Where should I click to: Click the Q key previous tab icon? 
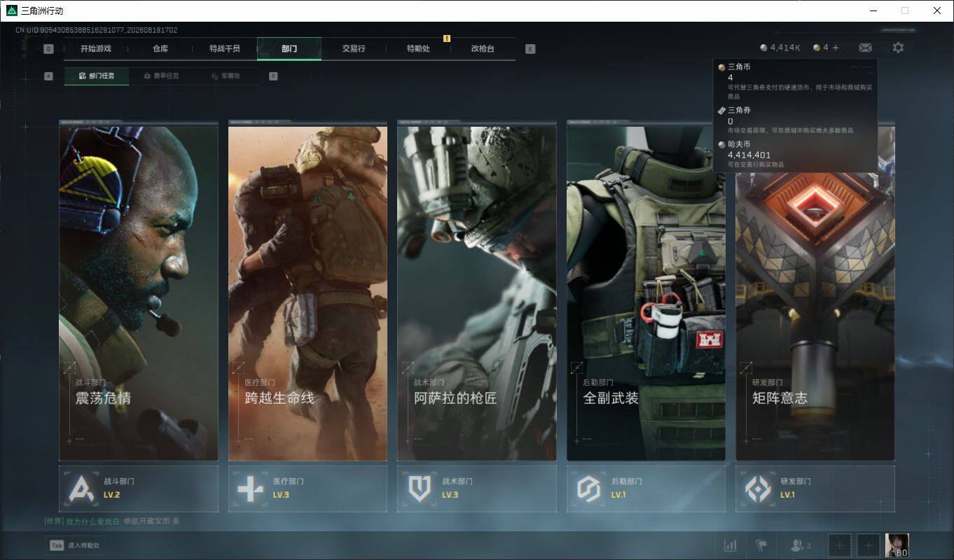click(48, 49)
